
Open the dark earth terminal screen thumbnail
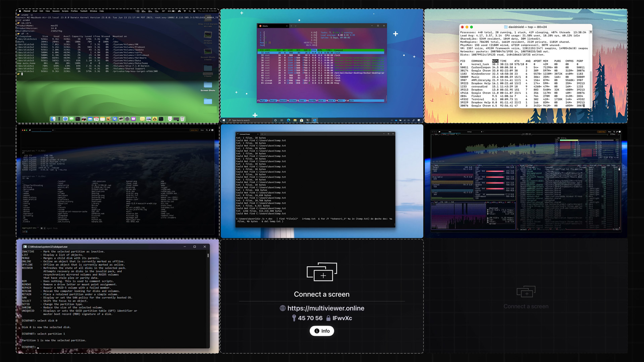[x=117, y=181]
